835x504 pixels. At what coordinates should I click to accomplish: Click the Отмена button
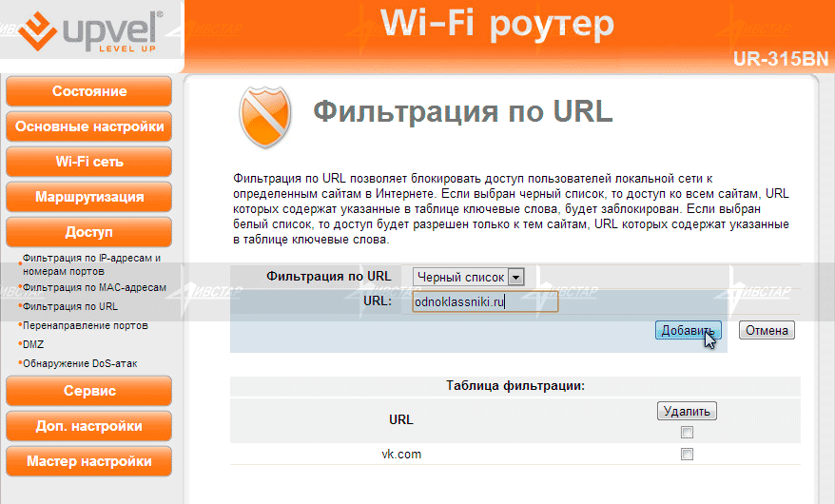pyautogui.click(x=767, y=331)
